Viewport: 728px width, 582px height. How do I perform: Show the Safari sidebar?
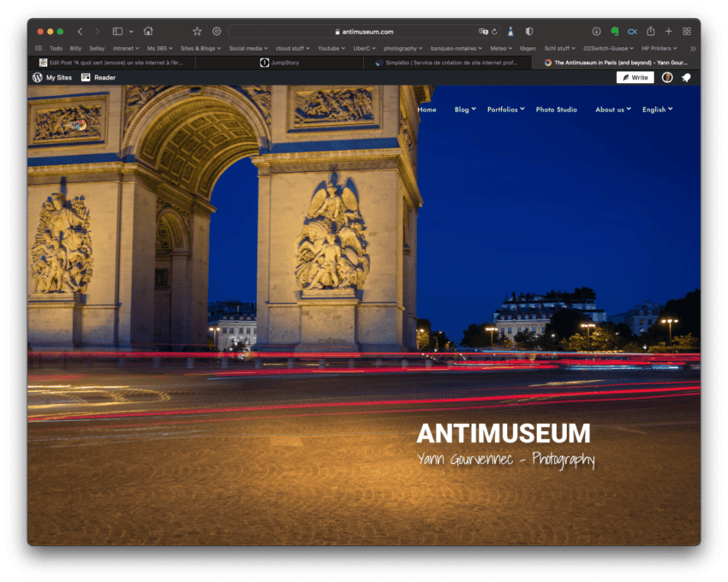[117, 32]
